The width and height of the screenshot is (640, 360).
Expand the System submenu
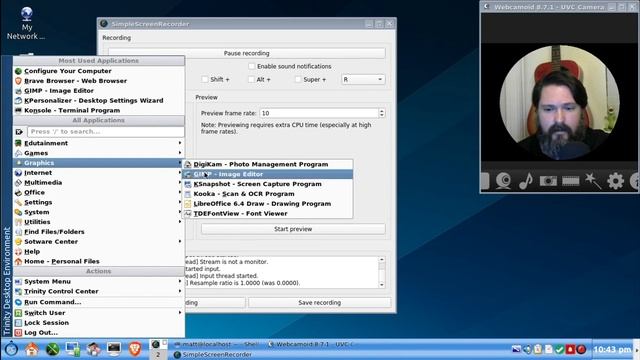tap(99, 212)
